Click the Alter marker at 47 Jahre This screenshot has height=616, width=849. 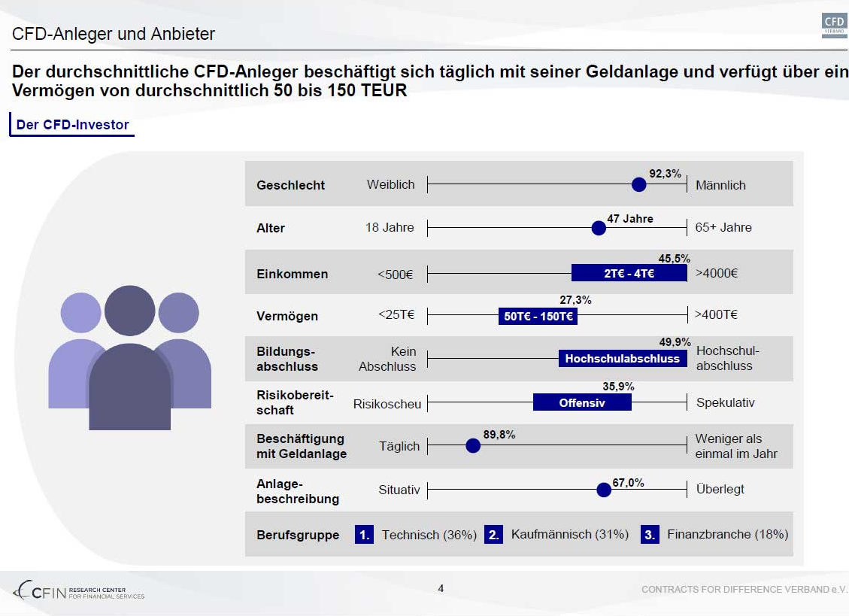(599, 228)
